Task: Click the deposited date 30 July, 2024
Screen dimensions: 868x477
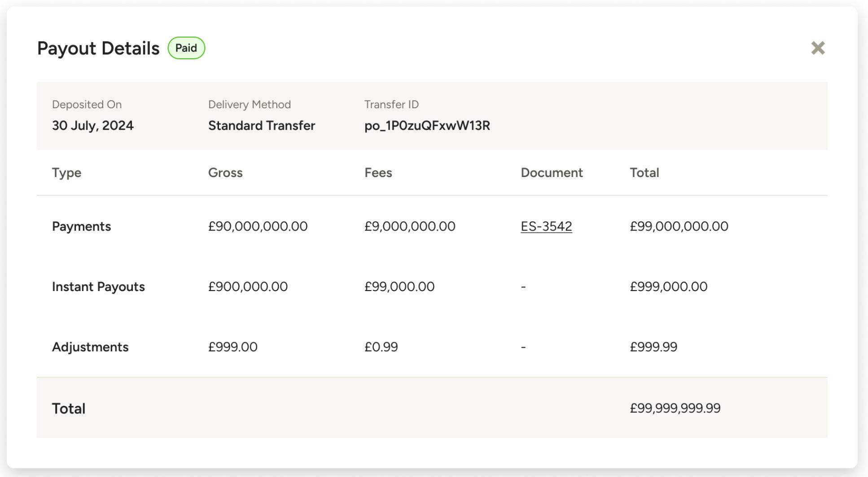Action: coord(93,126)
